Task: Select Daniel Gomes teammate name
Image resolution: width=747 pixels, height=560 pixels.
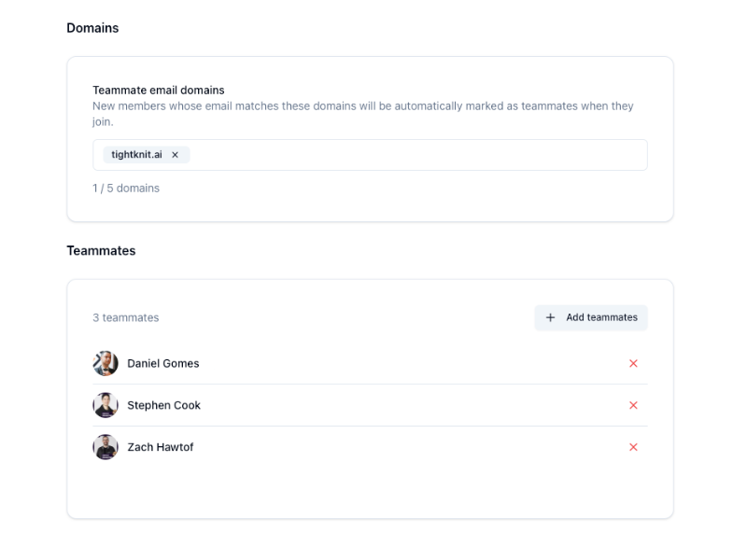Action: (x=162, y=363)
